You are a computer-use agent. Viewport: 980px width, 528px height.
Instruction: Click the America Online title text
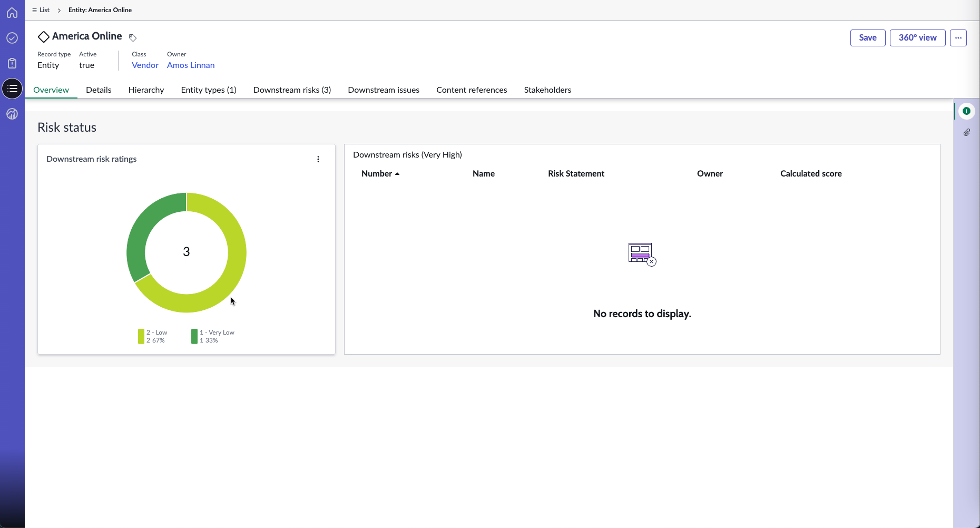tap(87, 36)
